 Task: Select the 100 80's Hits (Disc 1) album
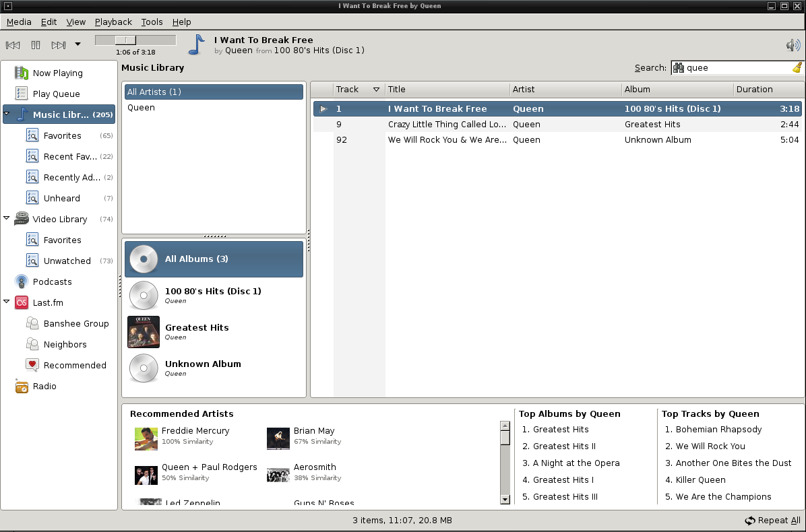coord(214,295)
